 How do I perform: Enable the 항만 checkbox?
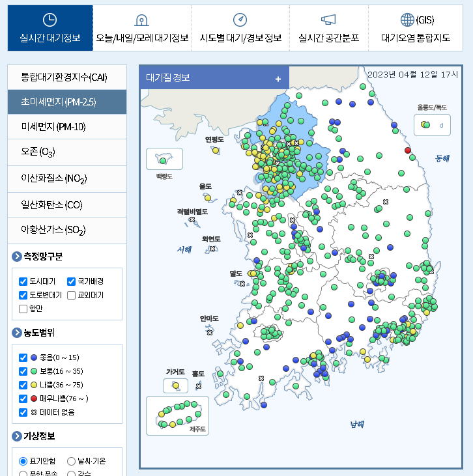point(23,309)
